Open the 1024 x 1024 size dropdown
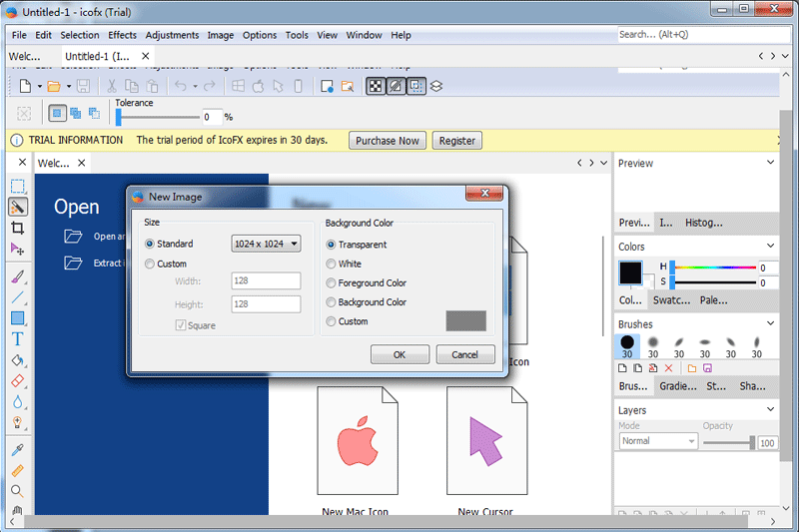The image size is (799, 532). point(266,244)
